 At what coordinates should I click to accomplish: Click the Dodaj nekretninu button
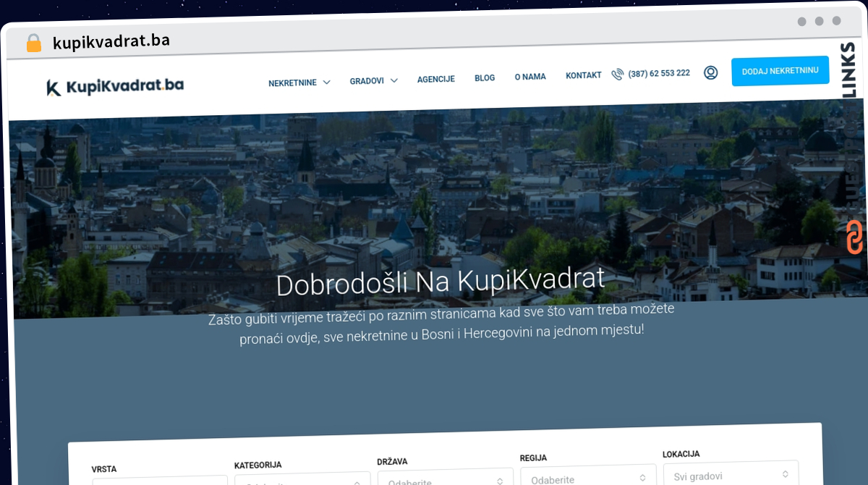tap(780, 71)
